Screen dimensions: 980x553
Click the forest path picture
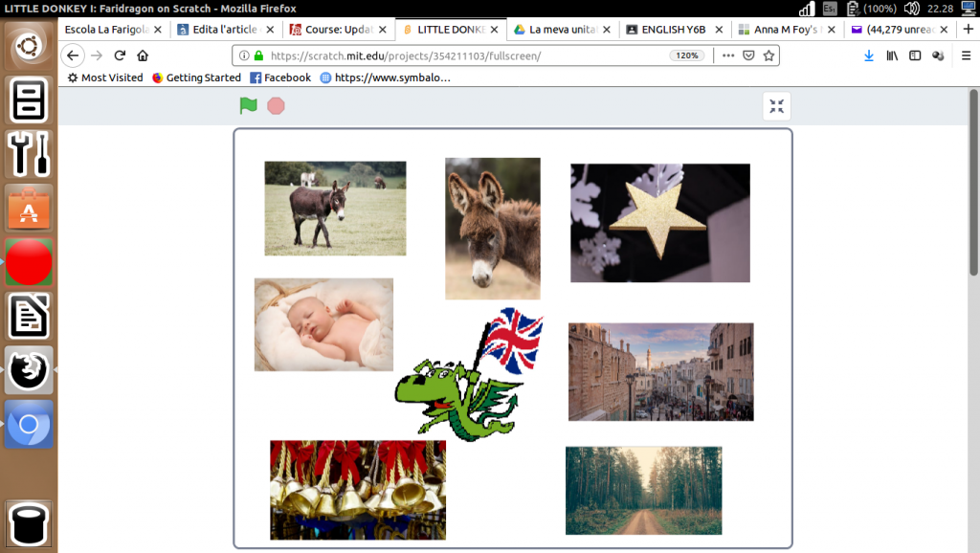click(643, 490)
